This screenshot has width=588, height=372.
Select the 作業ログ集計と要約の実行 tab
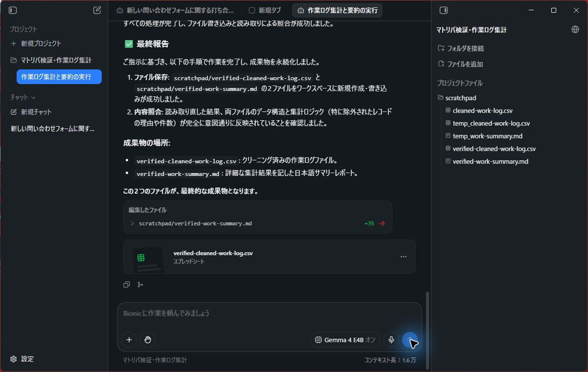[337, 10]
